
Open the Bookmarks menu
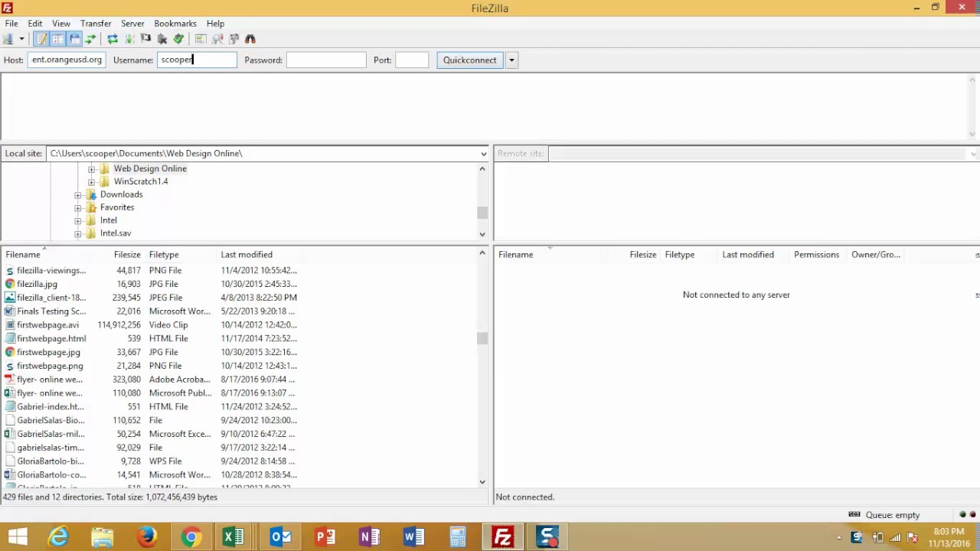pos(175,24)
